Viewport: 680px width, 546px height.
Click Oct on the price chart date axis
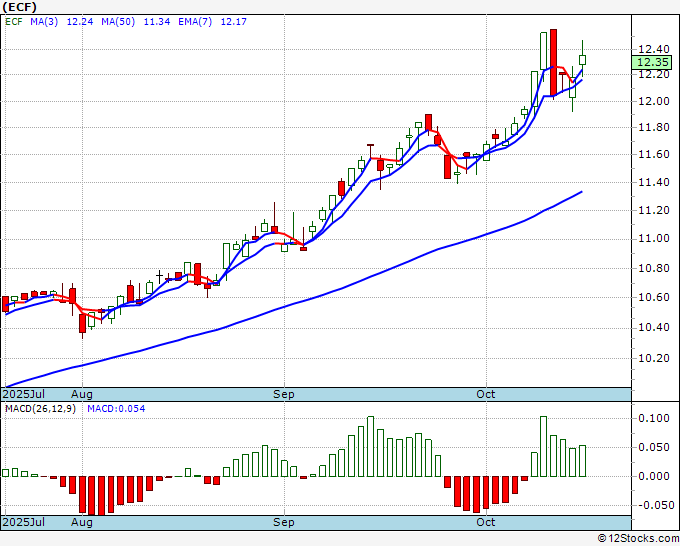click(486, 394)
